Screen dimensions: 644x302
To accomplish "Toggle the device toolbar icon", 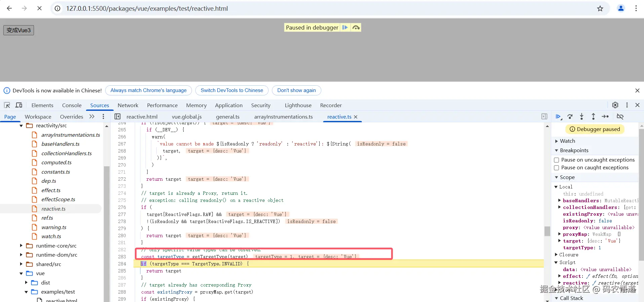I will [19, 105].
